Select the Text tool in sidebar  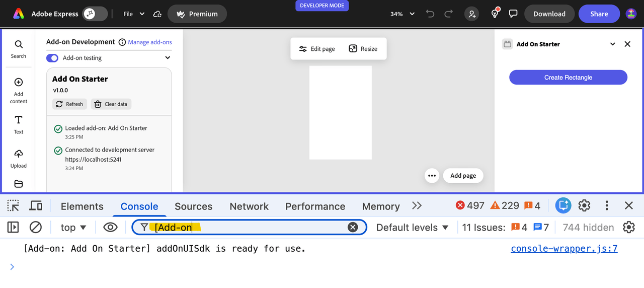19,124
